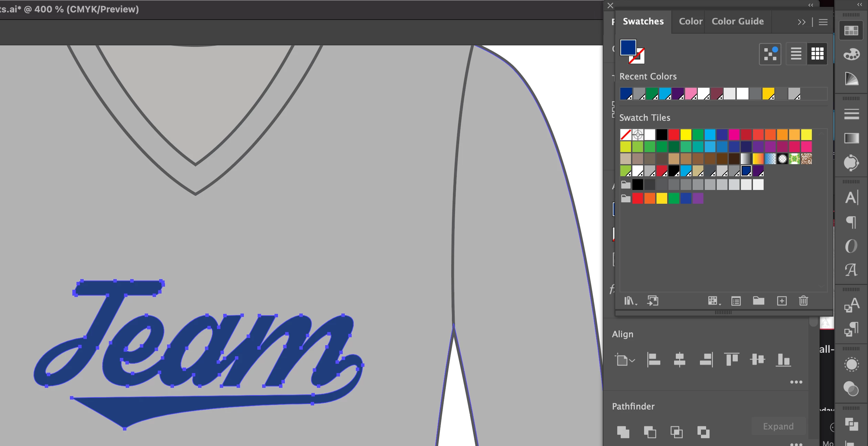Switch to the Color Guide tab
868x446 pixels.
pos(737,21)
